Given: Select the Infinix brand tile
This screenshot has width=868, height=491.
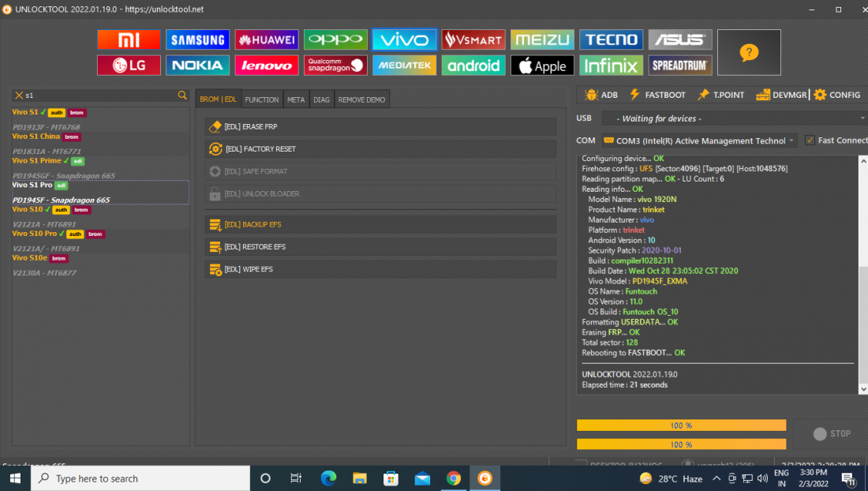Looking at the screenshot, I should point(611,66).
